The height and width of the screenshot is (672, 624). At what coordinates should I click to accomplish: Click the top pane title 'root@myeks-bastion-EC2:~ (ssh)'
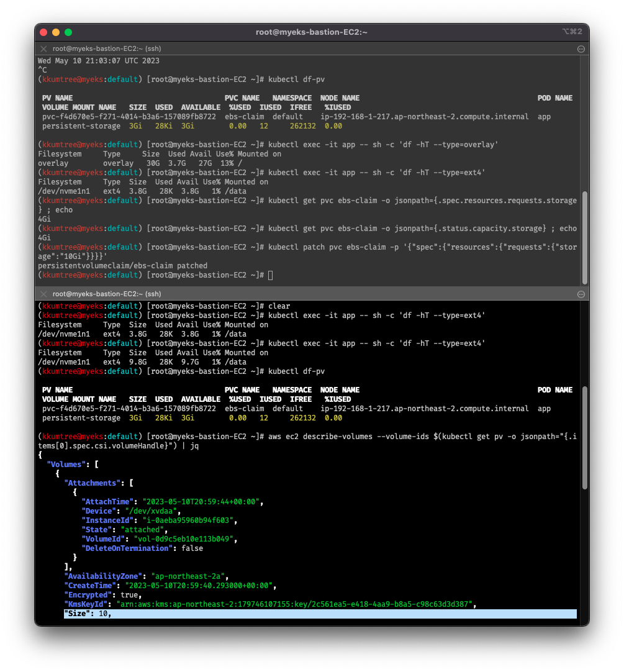[x=107, y=49]
